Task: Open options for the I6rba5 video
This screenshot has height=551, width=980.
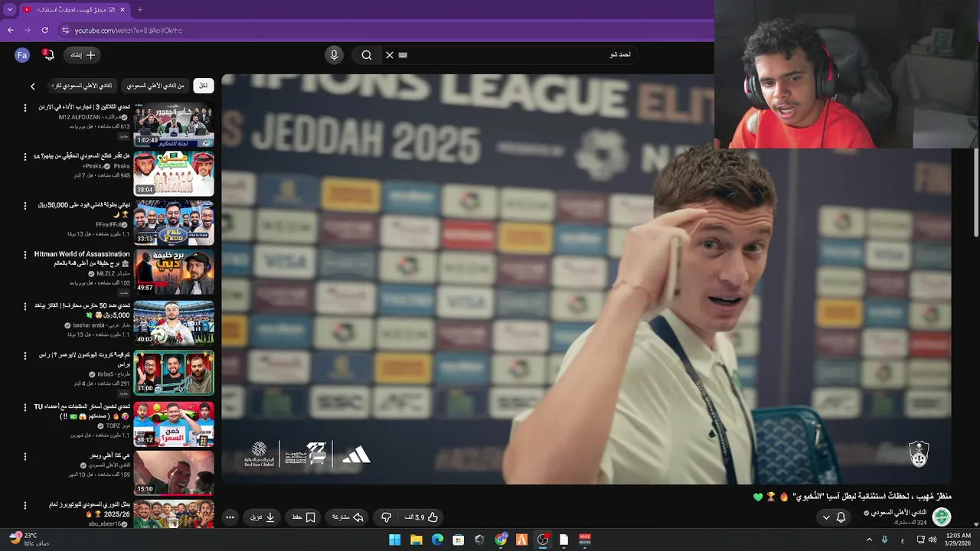Action: [24, 356]
